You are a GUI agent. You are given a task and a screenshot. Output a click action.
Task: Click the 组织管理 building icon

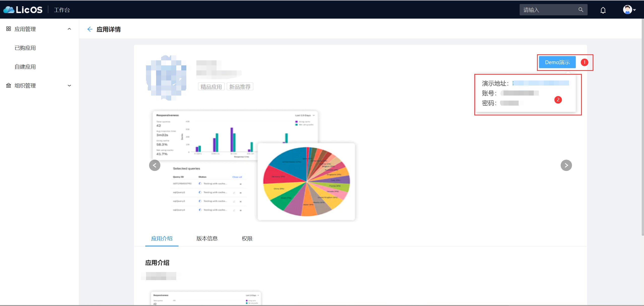coord(9,85)
